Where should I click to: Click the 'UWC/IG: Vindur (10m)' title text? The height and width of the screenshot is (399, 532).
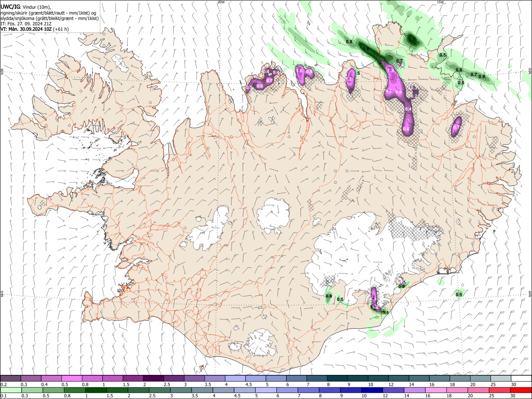(x=26, y=7)
